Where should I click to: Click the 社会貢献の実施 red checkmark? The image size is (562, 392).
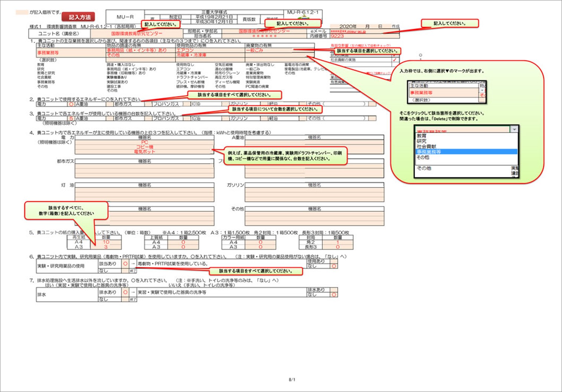tap(395, 60)
